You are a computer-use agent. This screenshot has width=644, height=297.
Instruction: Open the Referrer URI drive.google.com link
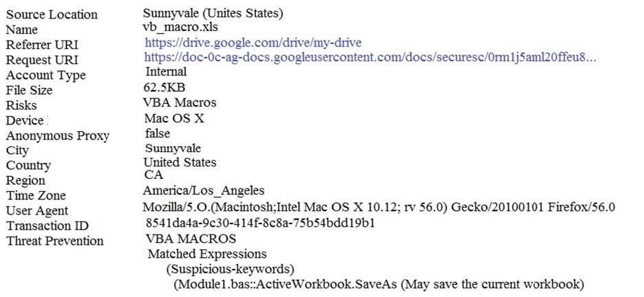253,43
